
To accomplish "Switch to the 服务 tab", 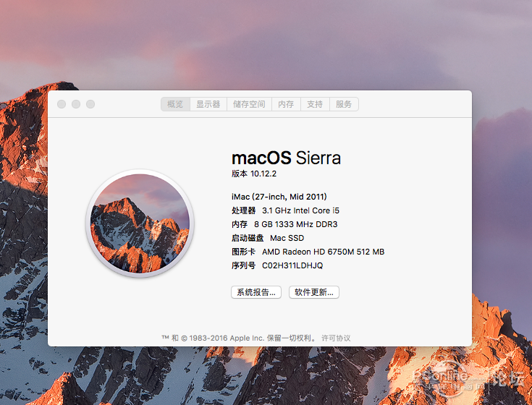I will point(344,104).
